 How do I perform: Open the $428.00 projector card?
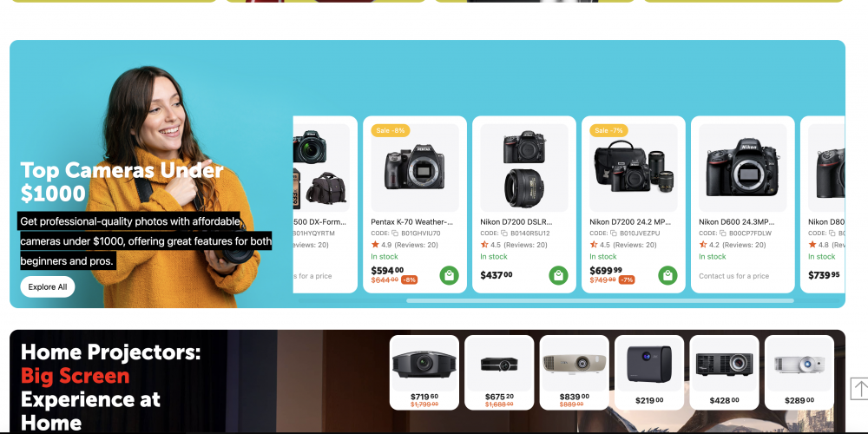coord(724,372)
